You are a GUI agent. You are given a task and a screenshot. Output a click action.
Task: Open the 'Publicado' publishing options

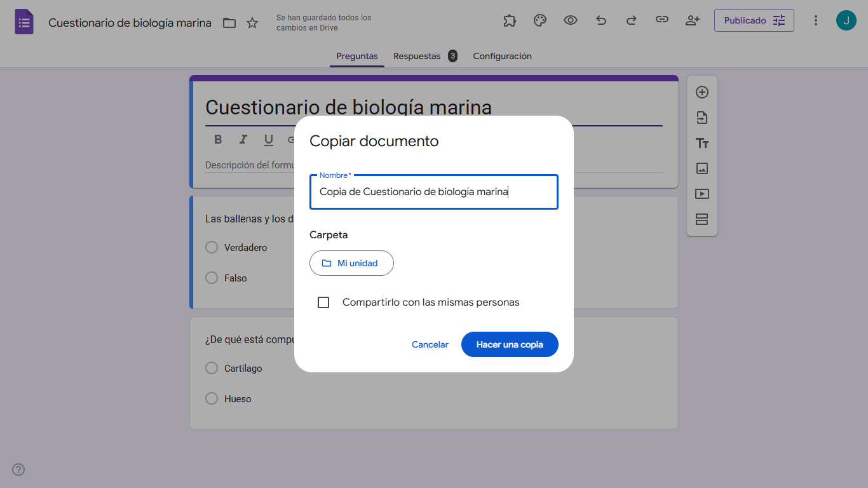click(754, 20)
